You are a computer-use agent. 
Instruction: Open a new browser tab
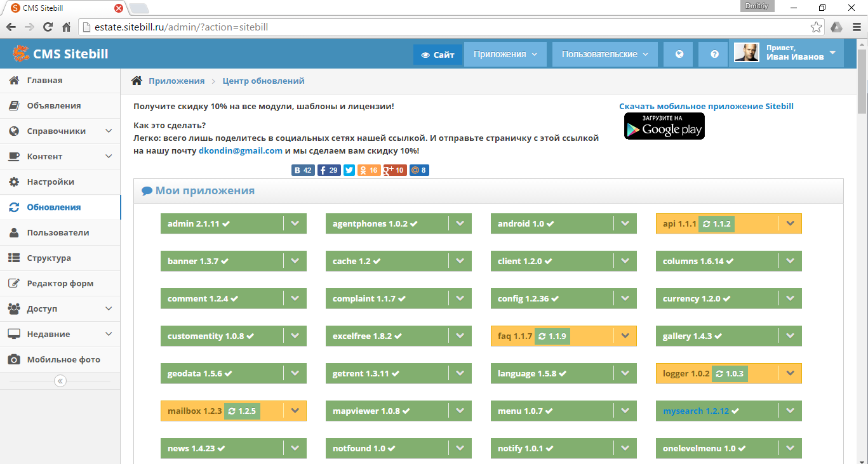point(139,8)
